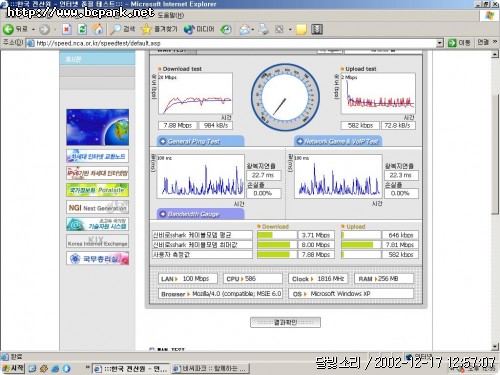
Task: Click the Stop loading icon
Action: (67, 29)
